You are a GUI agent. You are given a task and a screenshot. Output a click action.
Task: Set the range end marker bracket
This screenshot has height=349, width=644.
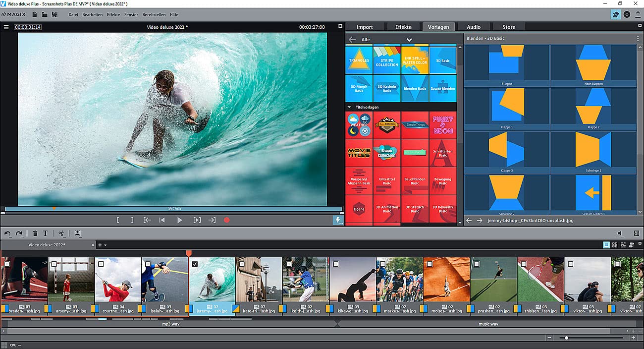[x=132, y=220]
